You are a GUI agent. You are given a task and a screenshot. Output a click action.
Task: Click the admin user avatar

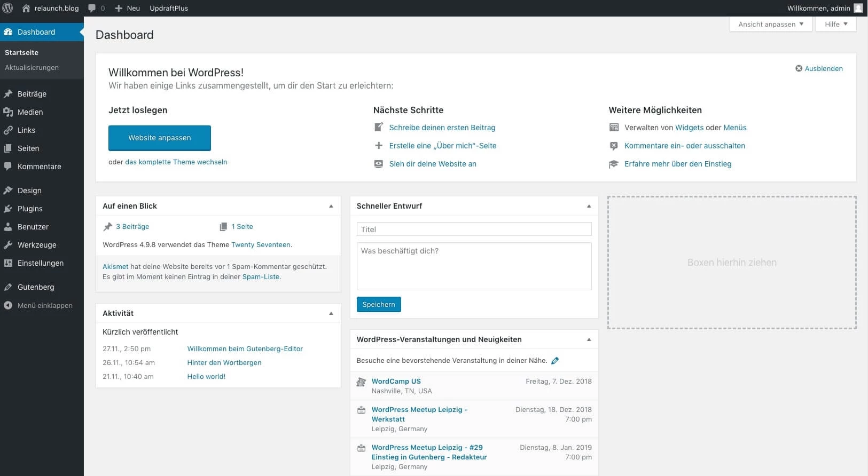pos(858,8)
